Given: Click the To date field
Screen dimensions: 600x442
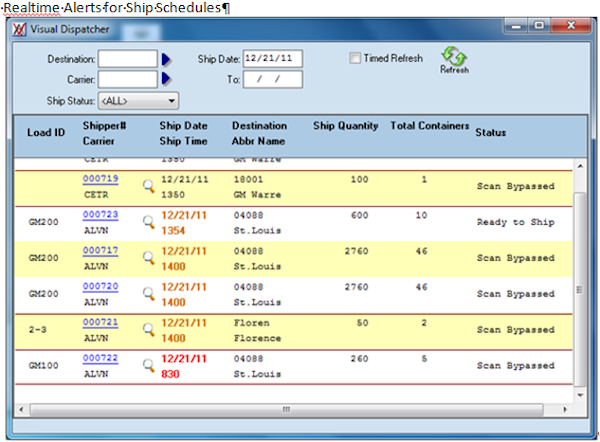Looking at the screenshot, I should [272, 79].
